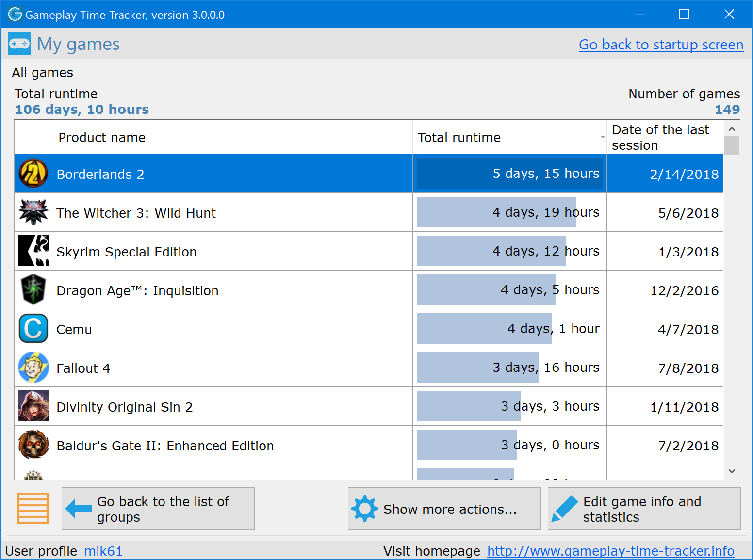Click the app logo in the title bar
Viewport: 753px width, 560px height.
click(14, 14)
